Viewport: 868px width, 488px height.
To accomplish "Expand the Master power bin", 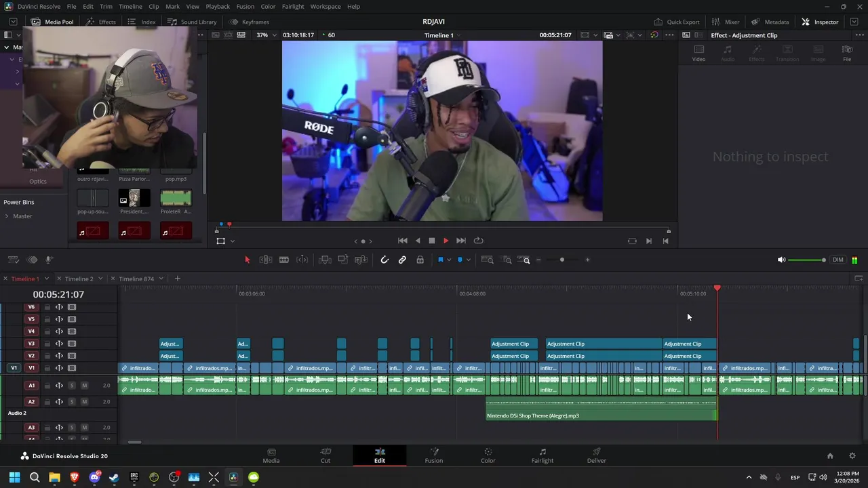I will [7, 216].
